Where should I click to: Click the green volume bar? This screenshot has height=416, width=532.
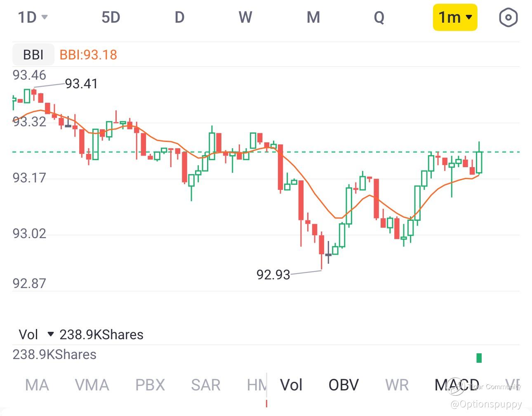point(479,358)
